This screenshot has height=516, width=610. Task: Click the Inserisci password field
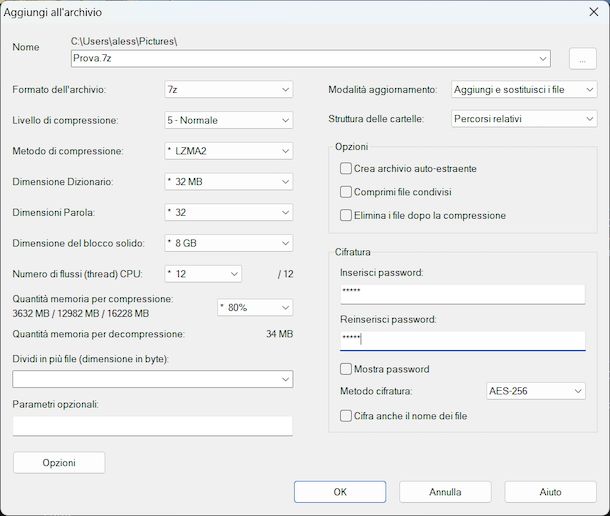tap(462, 293)
